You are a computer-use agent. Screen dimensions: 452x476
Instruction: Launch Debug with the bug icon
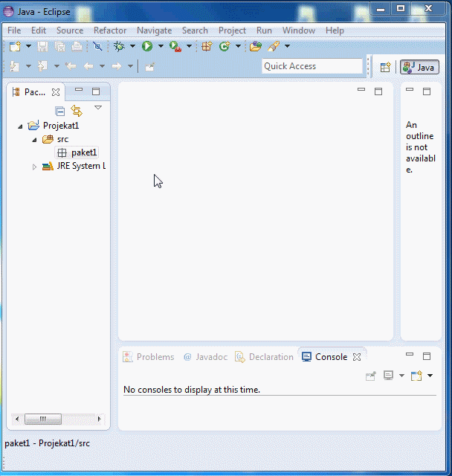click(119, 46)
